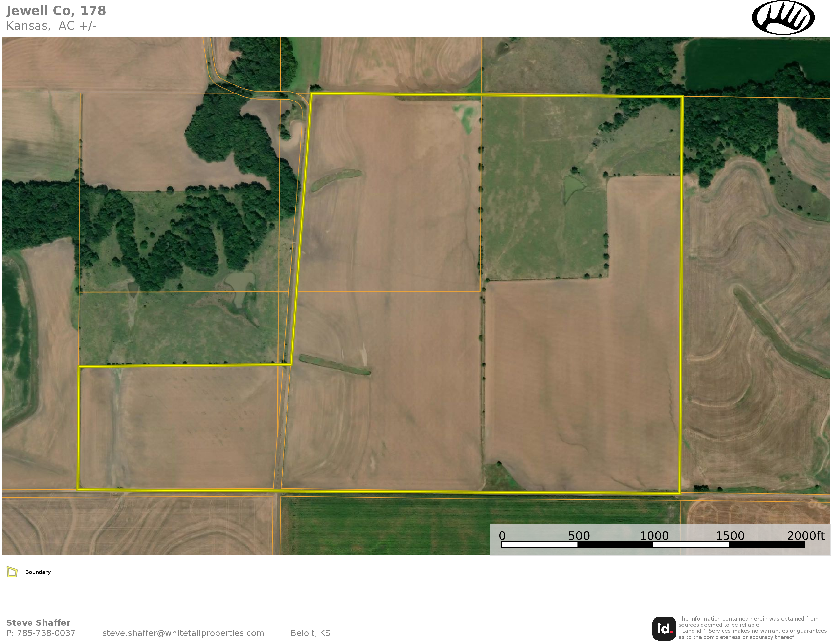
Task: Click the Jewell Co, 178 title
Action: coord(56,11)
